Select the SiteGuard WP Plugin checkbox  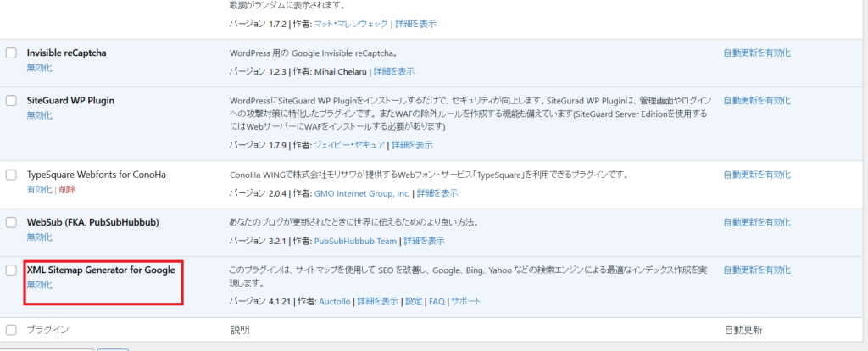[x=11, y=101]
